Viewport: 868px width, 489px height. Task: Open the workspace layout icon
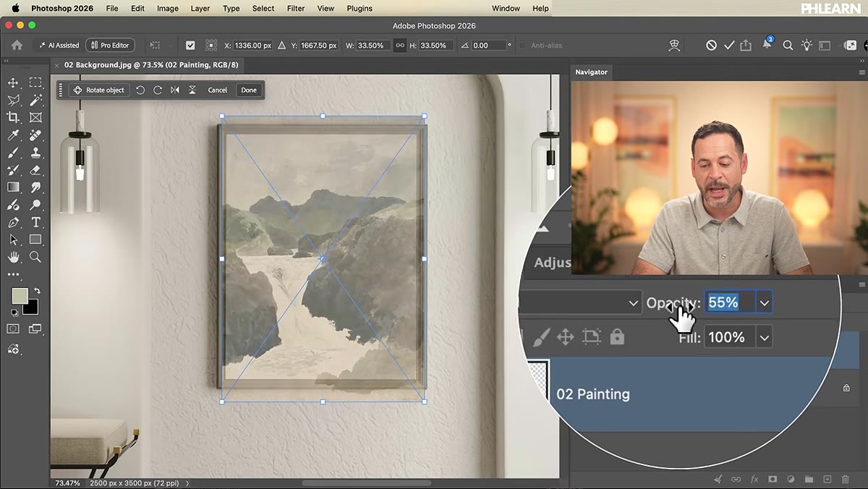coord(825,45)
